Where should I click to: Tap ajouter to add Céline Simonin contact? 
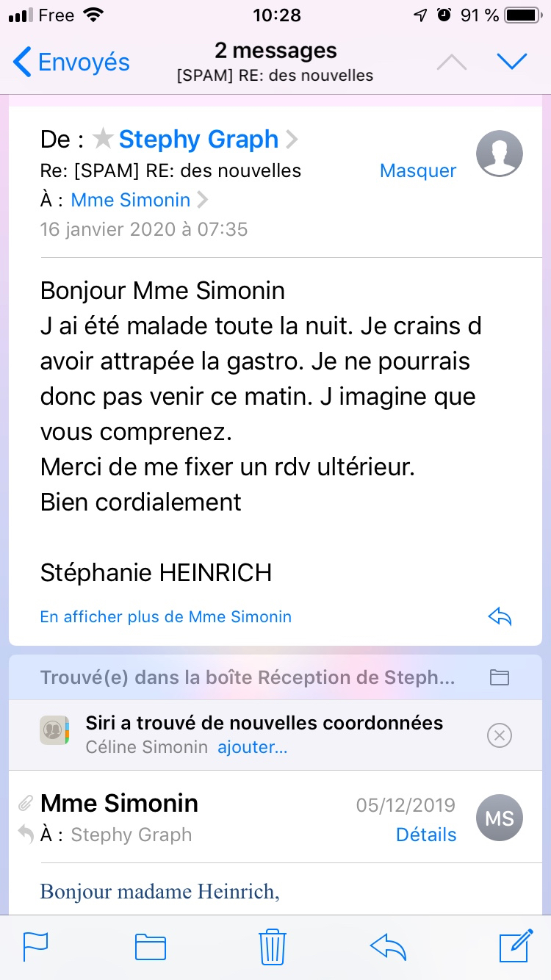pyautogui.click(x=252, y=748)
